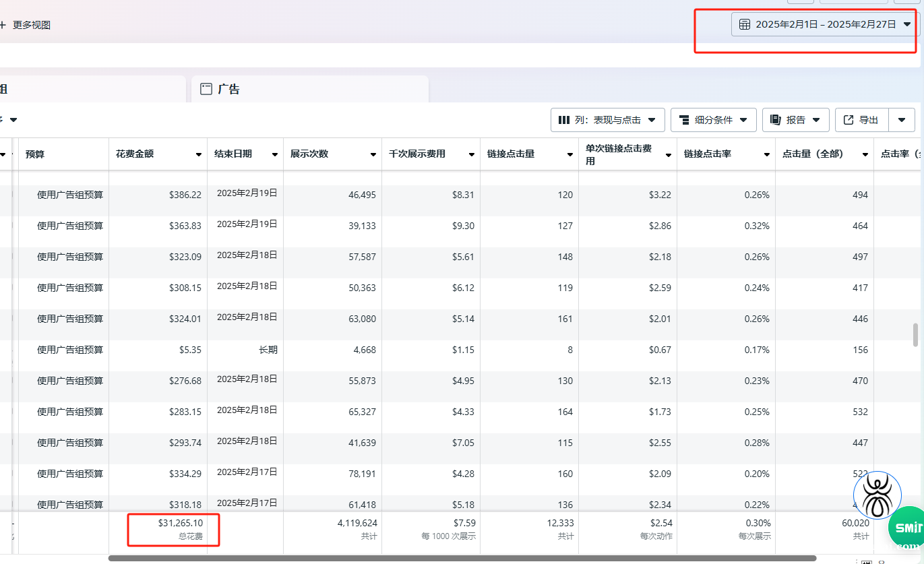Viewport: 924px width, 564px height.
Task: Click the calendar icon in date selector
Action: click(x=745, y=24)
